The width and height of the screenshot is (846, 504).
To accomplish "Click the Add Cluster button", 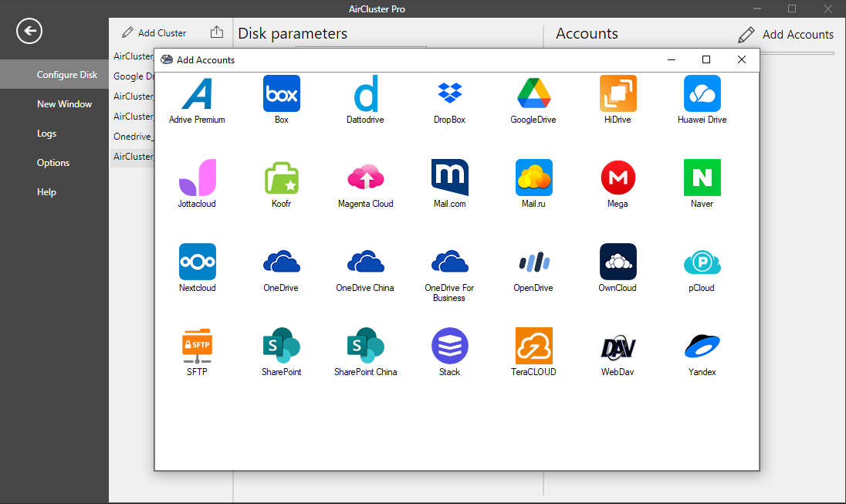I will [154, 33].
